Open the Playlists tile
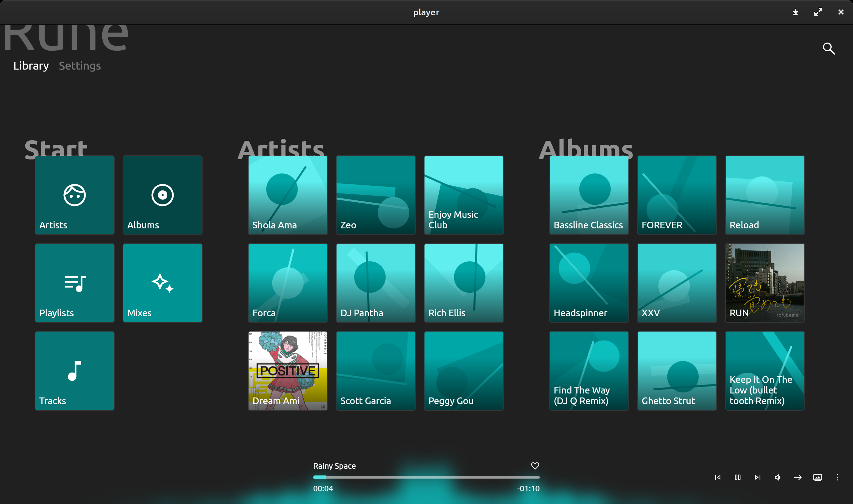 pyautogui.click(x=74, y=283)
